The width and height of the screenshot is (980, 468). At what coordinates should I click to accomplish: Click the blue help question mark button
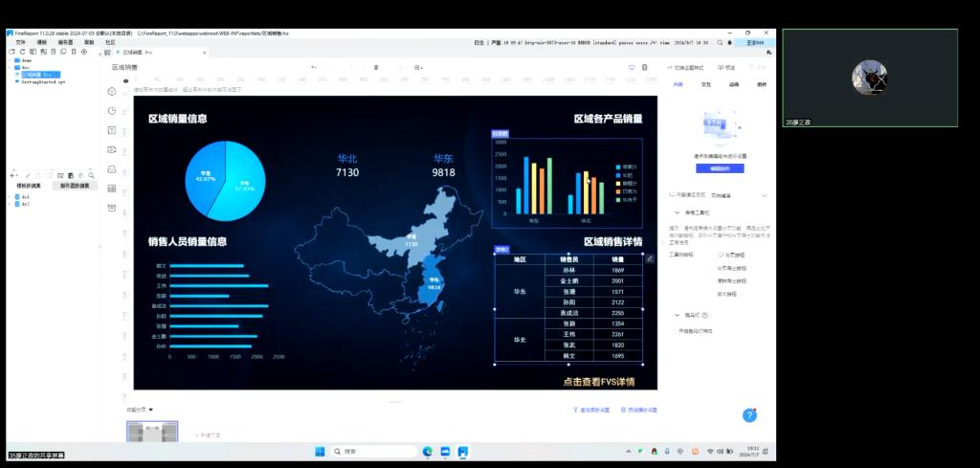click(749, 414)
